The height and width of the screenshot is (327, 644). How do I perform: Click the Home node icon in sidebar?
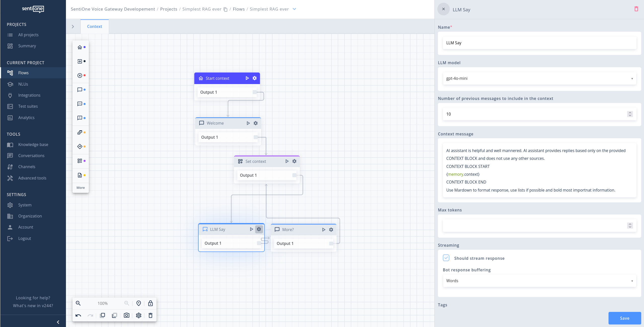(x=80, y=47)
